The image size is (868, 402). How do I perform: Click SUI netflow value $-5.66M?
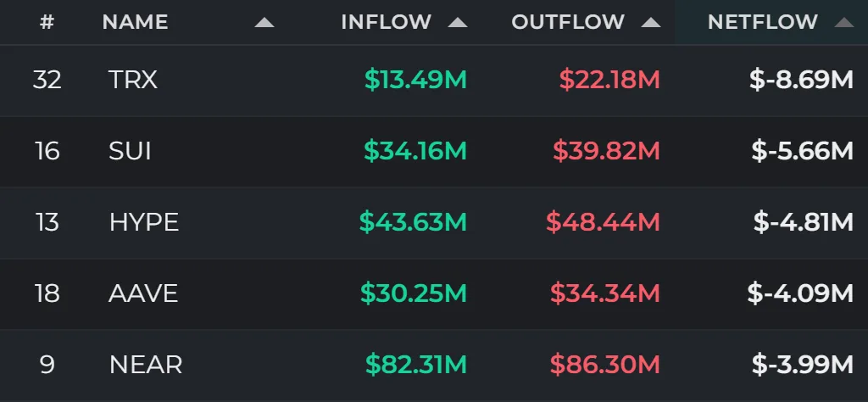(803, 151)
